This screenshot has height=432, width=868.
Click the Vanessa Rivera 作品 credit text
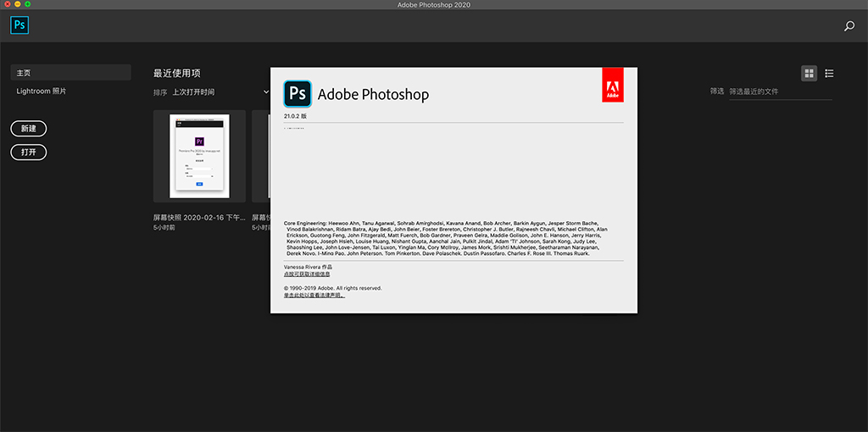[x=308, y=267]
